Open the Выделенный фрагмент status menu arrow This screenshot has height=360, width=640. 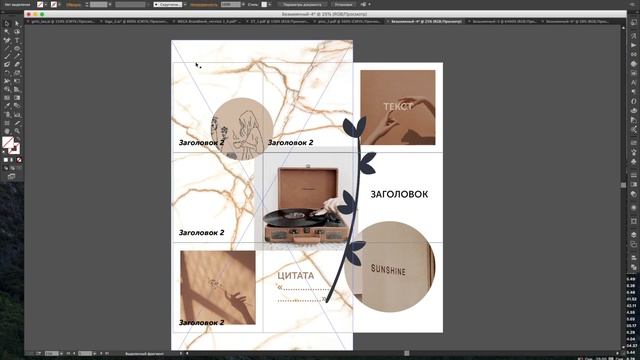point(181,353)
